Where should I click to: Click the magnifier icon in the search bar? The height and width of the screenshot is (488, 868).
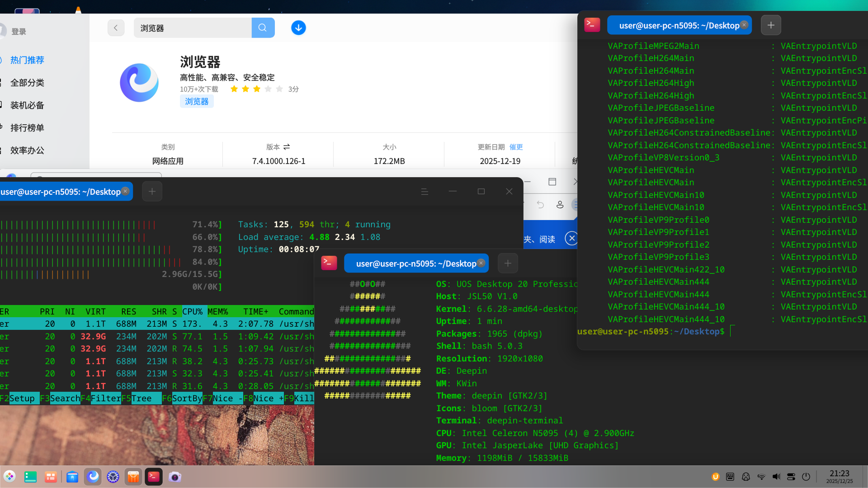263,28
